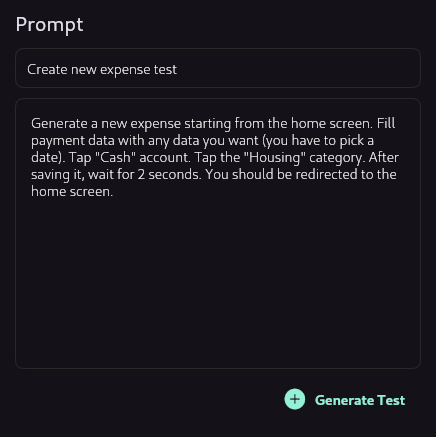Click after 'home screen.' at the end of the text

coord(114,192)
